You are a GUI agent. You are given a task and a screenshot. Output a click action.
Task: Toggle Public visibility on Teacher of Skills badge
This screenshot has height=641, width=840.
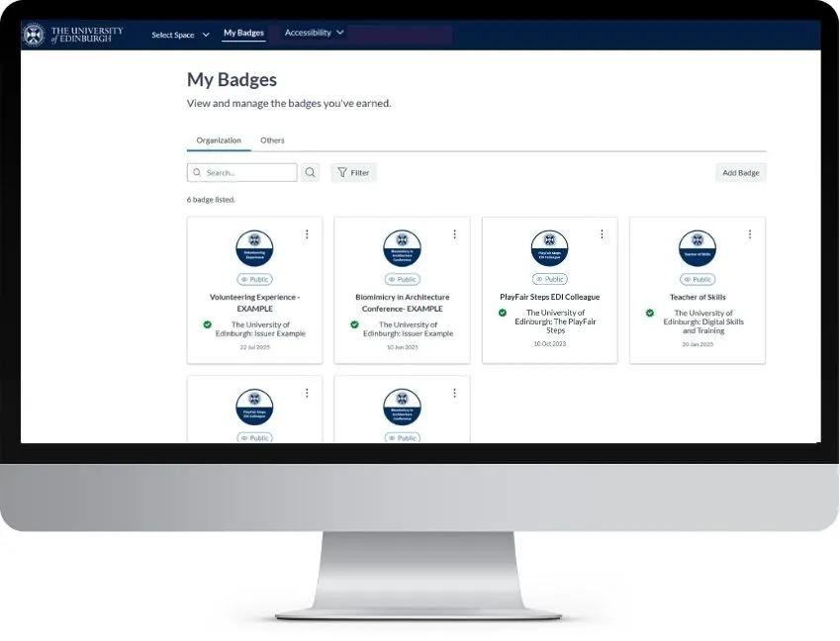click(698, 279)
